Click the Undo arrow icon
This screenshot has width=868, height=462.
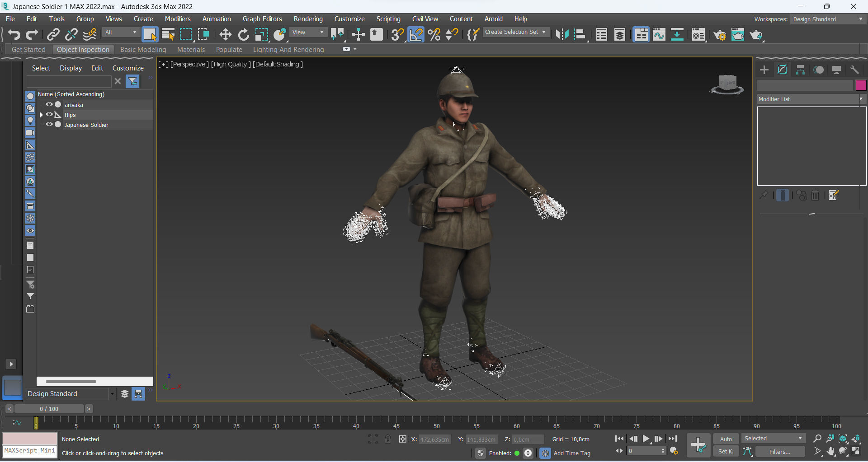pyautogui.click(x=14, y=34)
